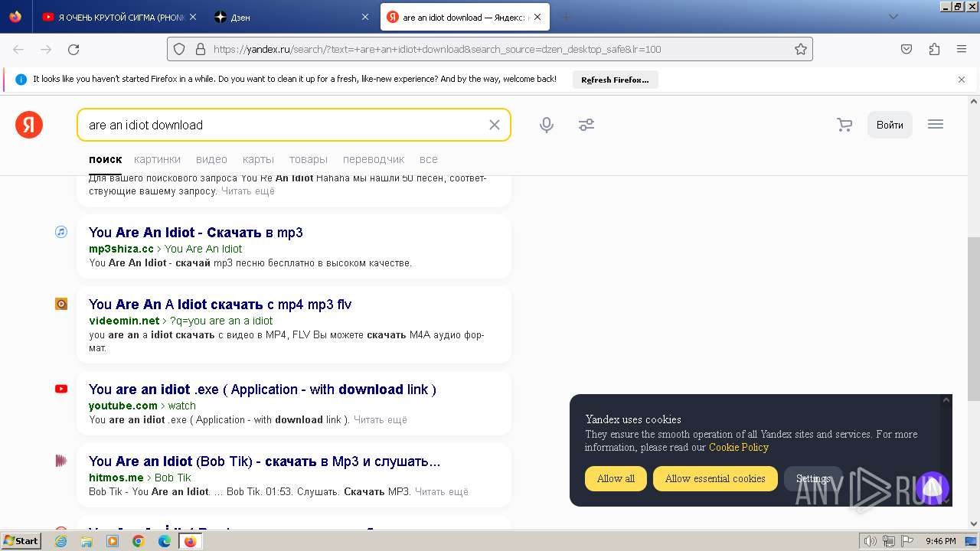Click Читать ещё in YouTube result
980x551 pixels.
(x=381, y=419)
